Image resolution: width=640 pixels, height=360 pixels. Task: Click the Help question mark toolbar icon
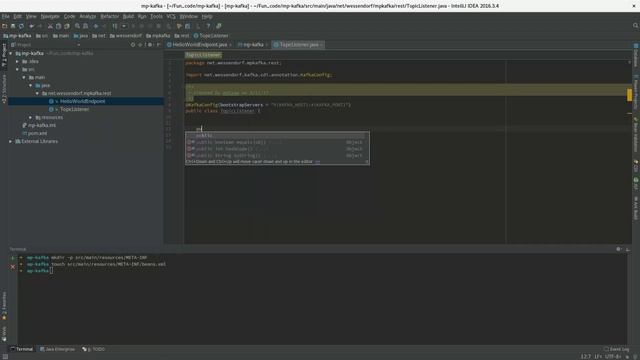pos(208,26)
